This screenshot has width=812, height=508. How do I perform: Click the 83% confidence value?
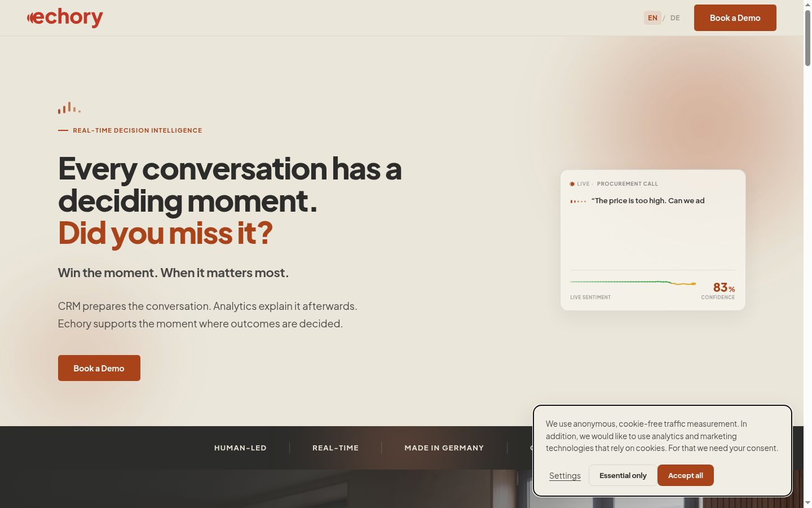coord(724,288)
